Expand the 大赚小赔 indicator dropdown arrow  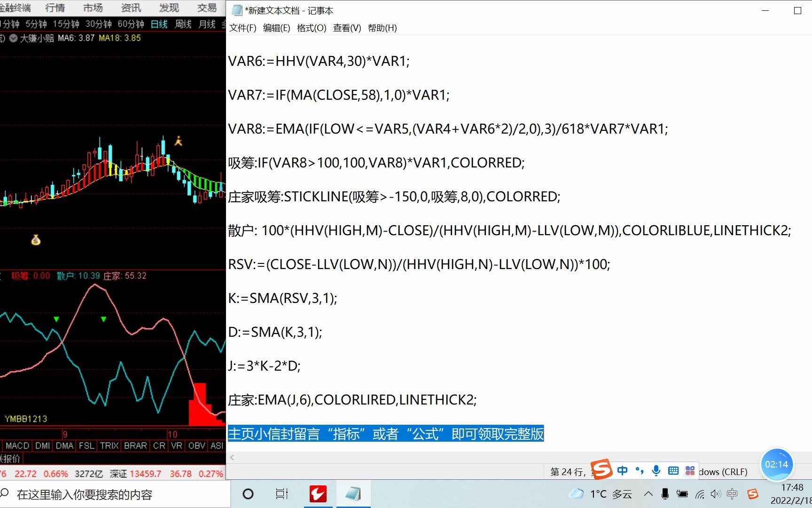tap(14, 38)
